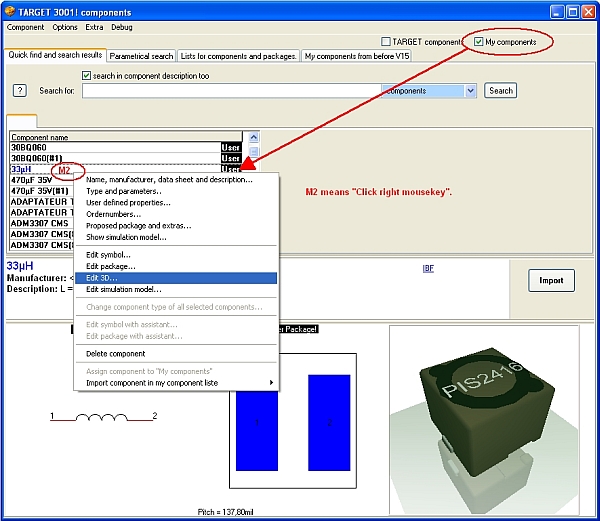Image resolution: width=600 pixels, height=521 pixels.
Task: Click the Import button
Action: coord(551,280)
